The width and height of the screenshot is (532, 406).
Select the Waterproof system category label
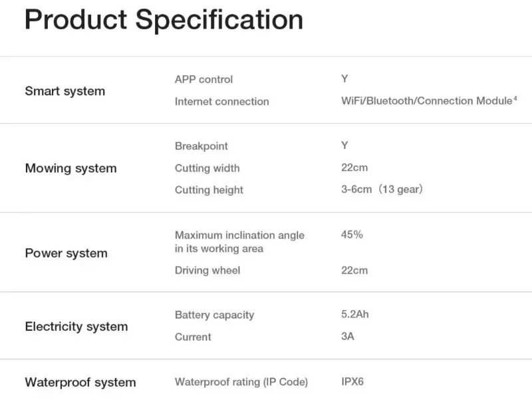tap(80, 383)
